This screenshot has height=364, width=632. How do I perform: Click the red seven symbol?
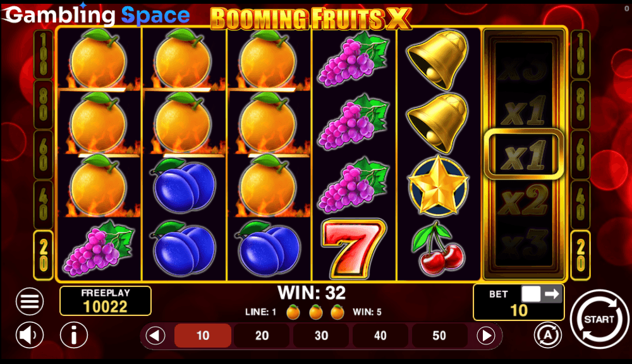(x=353, y=248)
